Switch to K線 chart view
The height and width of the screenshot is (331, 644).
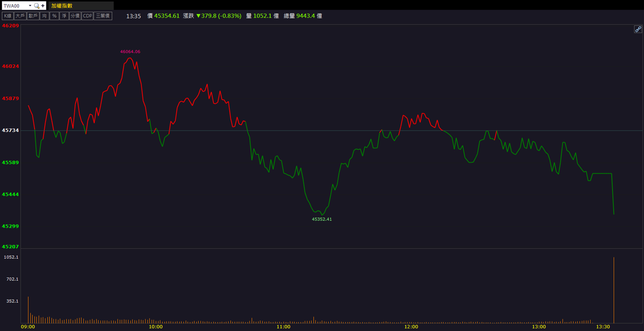coord(7,16)
